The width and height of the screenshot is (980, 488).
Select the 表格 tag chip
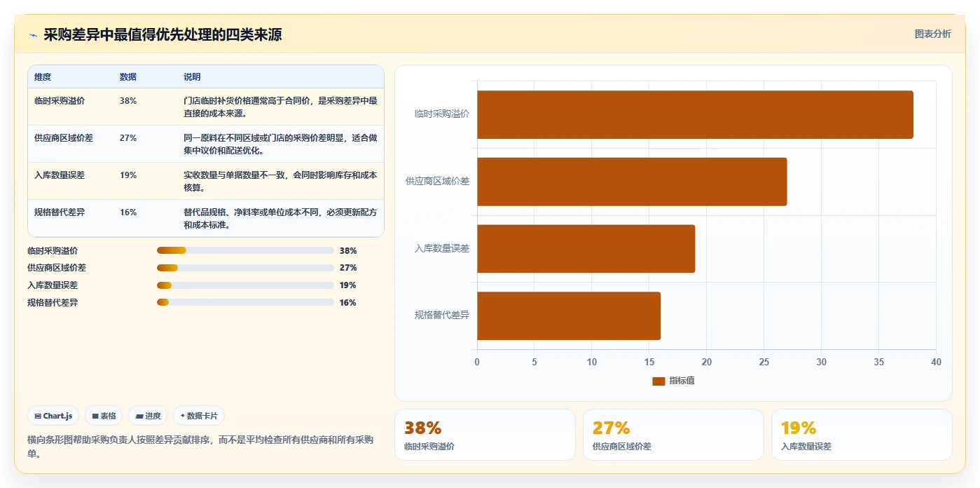[x=104, y=416]
